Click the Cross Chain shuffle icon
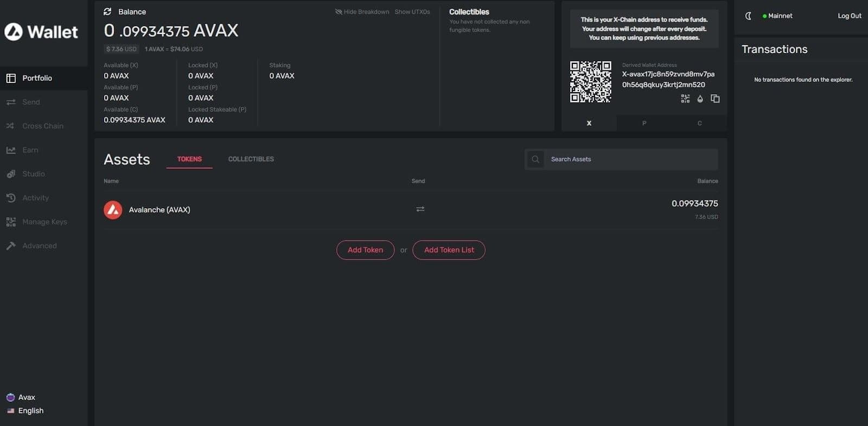Screen dimensions: 868x426 10,126
